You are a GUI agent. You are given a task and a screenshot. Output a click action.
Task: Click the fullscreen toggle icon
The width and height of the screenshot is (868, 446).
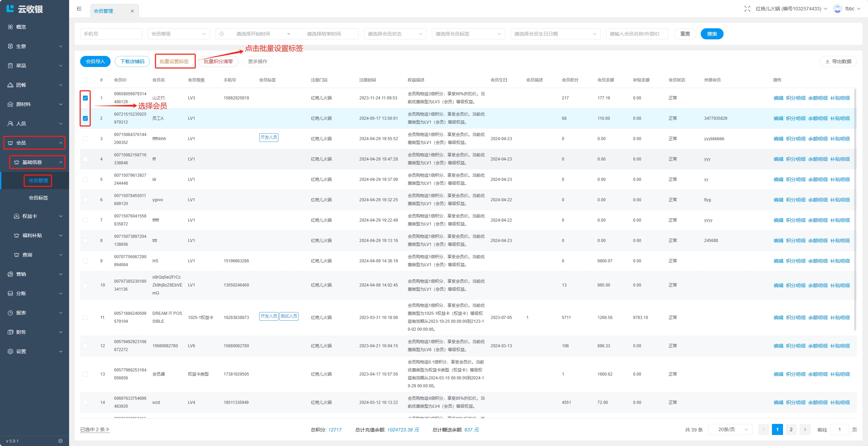(x=747, y=9)
